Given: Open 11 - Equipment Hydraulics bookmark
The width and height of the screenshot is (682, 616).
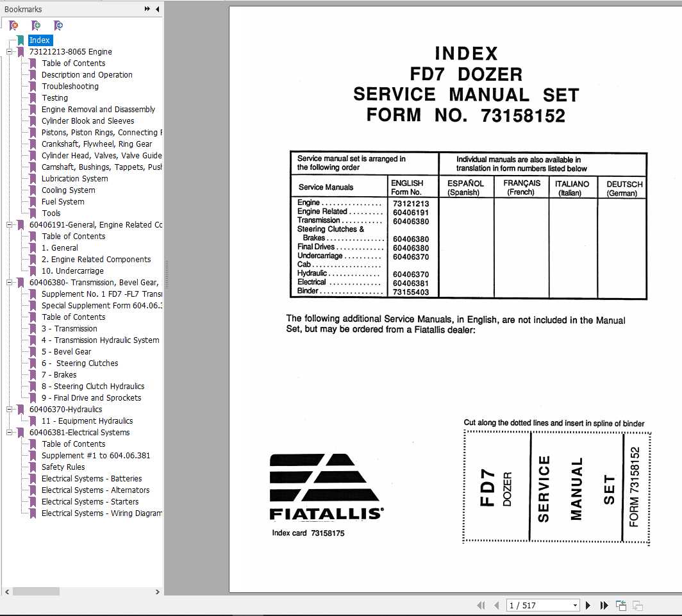Looking at the screenshot, I should 87,421.
